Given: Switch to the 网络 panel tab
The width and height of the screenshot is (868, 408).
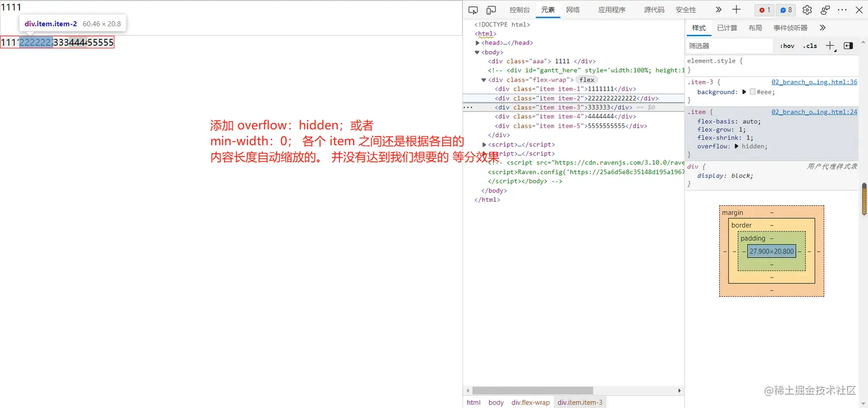Looking at the screenshot, I should coord(573,10).
